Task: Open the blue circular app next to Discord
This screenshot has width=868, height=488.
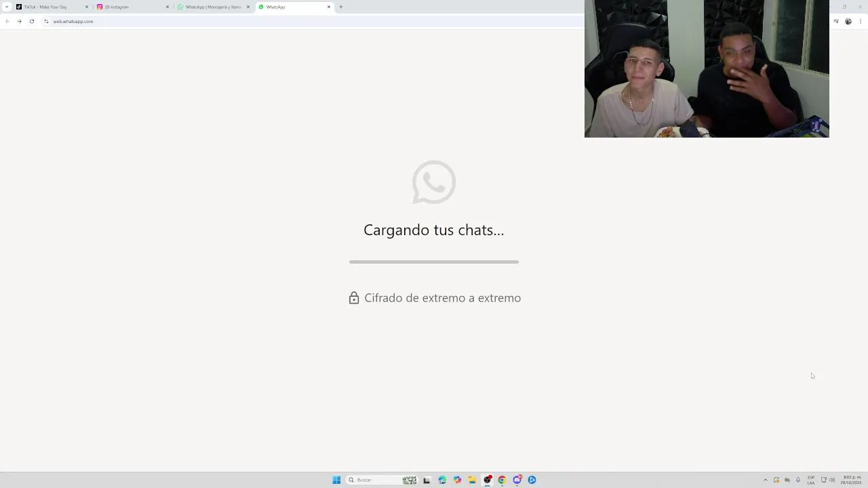Action: (x=532, y=480)
